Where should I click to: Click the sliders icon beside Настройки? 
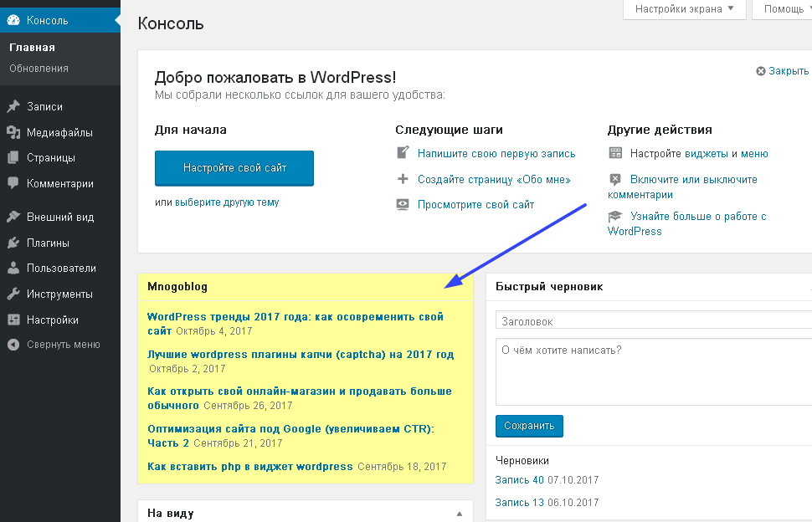point(13,320)
